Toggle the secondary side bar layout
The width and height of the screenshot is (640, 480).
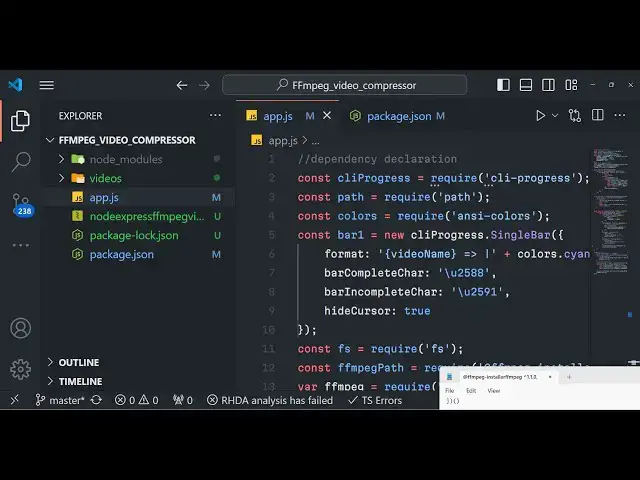548,85
